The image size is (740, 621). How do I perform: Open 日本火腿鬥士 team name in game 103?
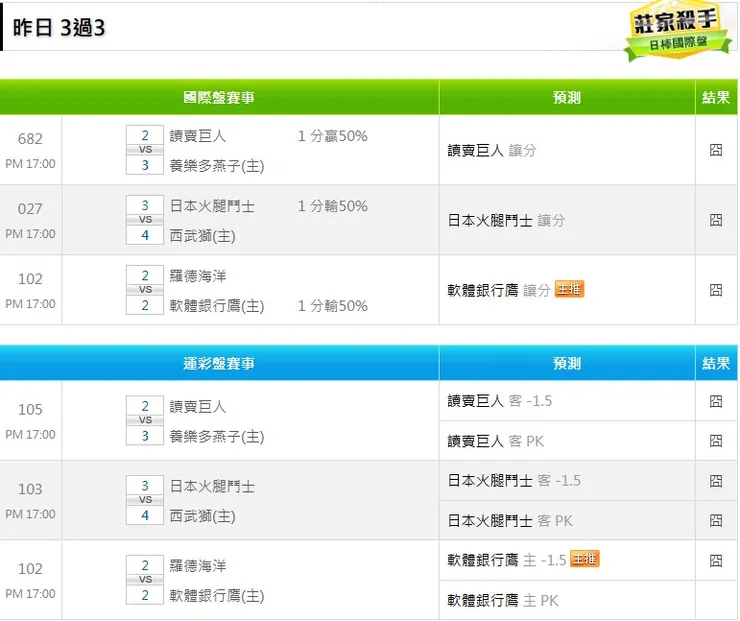pyautogui.click(x=212, y=487)
